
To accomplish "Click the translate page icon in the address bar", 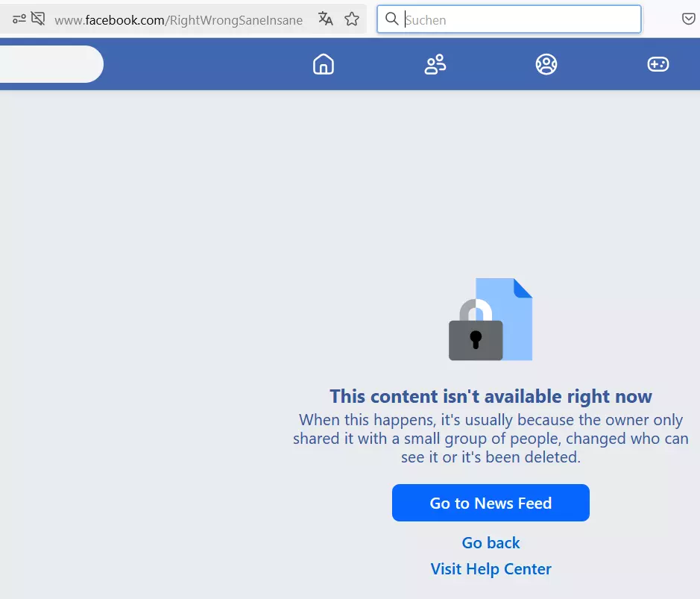I will pyautogui.click(x=326, y=19).
